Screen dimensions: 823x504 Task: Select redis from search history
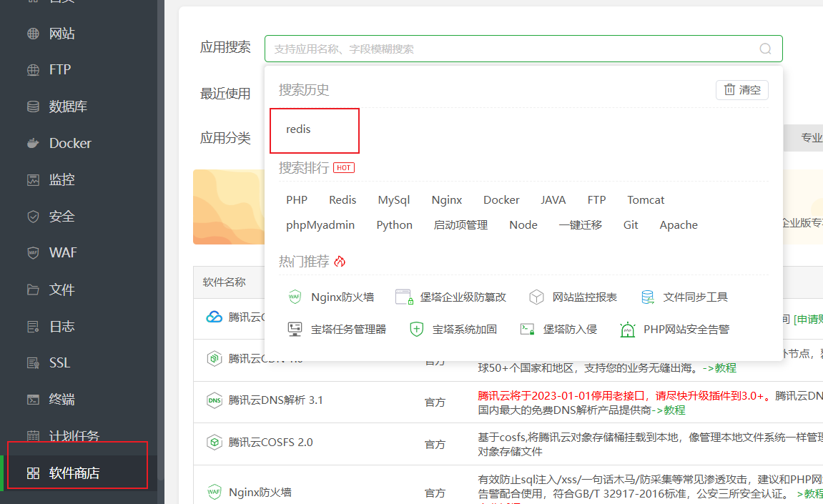[x=298, y=129]
